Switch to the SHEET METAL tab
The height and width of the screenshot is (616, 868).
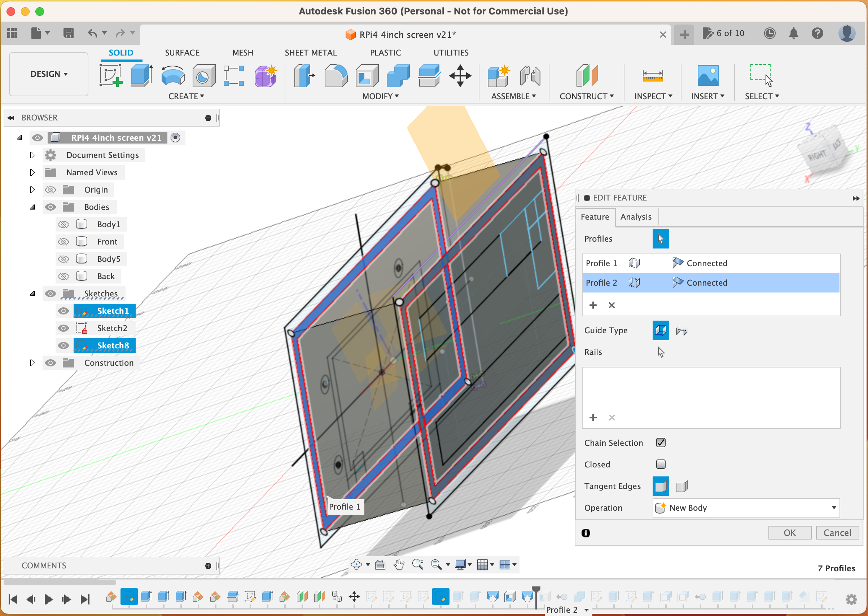311,53
